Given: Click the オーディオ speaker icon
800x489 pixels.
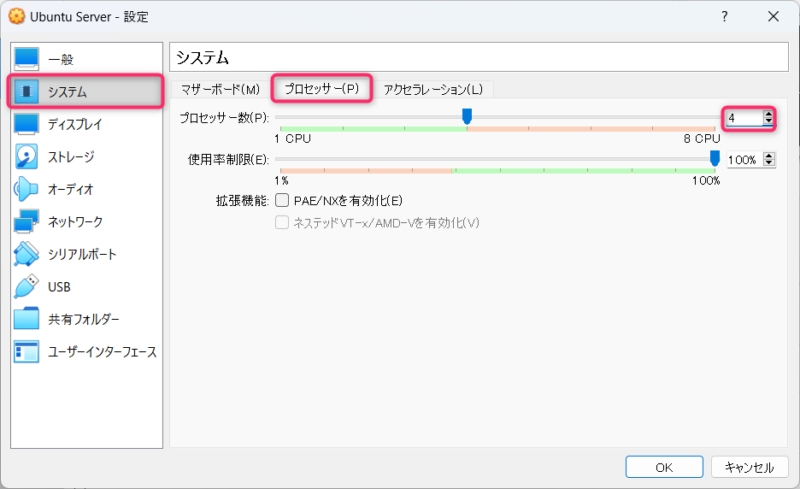Looking at the screenshot, I should [x=27, y=189].
